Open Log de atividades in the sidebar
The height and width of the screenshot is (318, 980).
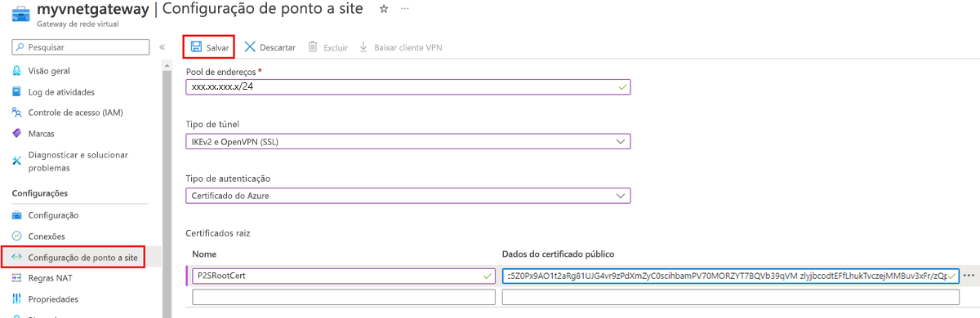(x=61, y=91)
